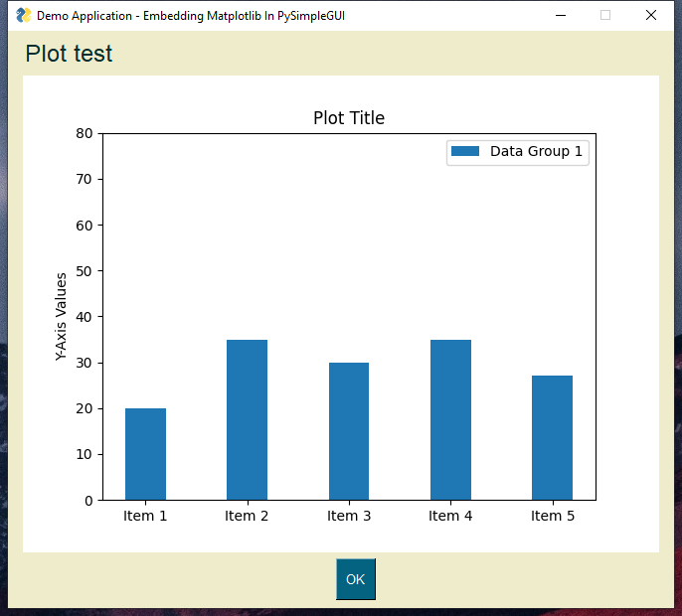Click the Plot Title text

click(349, 118)
